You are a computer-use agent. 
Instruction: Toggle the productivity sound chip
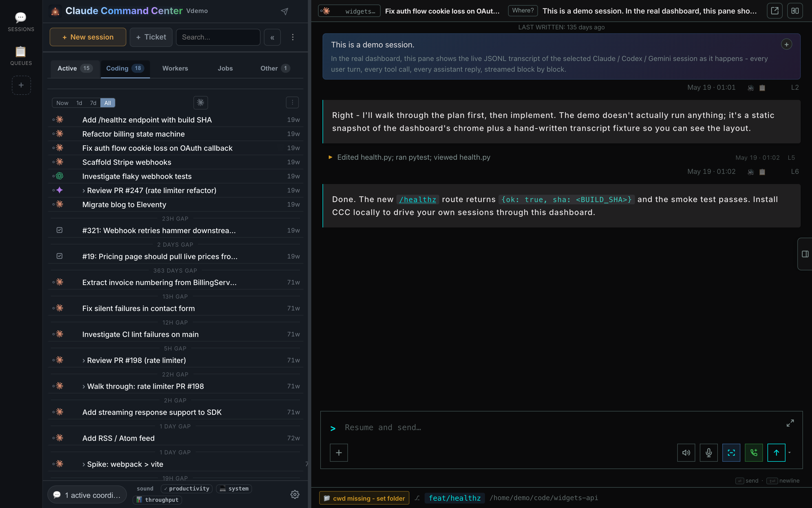click(x=187, y=489)
